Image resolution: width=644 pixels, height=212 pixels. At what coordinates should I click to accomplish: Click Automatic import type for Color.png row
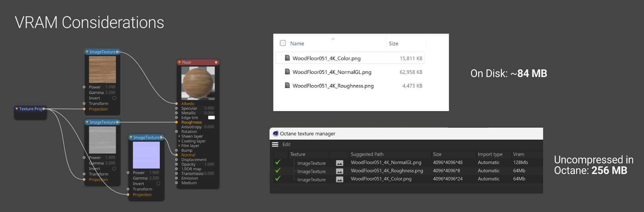pos(488,179)
